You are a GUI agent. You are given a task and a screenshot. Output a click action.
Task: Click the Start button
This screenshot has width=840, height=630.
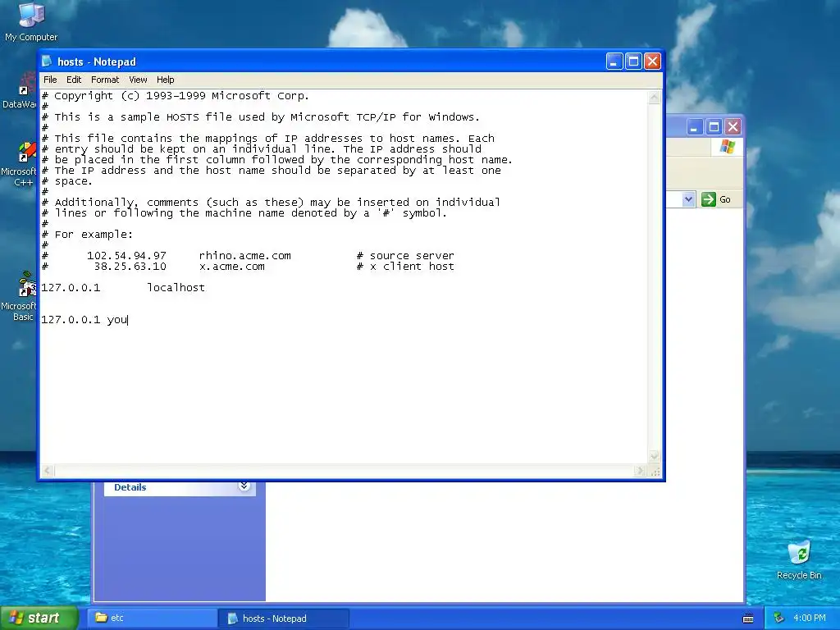[39, 618]
